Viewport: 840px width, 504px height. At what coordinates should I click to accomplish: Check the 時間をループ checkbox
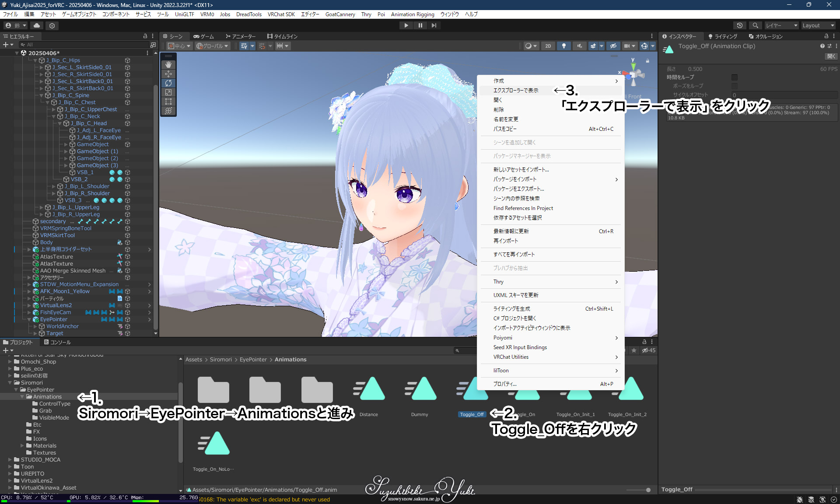(x=735, y=77)
